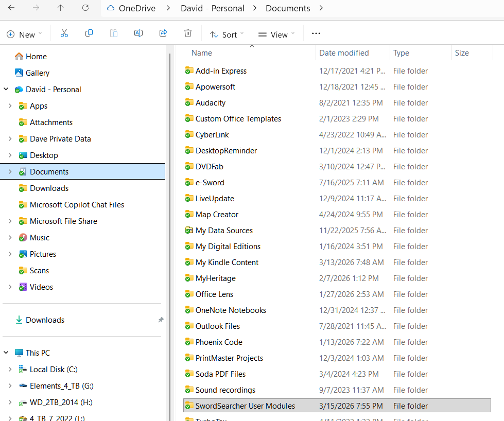
Task: Click the Desktop folder icon in sidebar
Action: 23,155
